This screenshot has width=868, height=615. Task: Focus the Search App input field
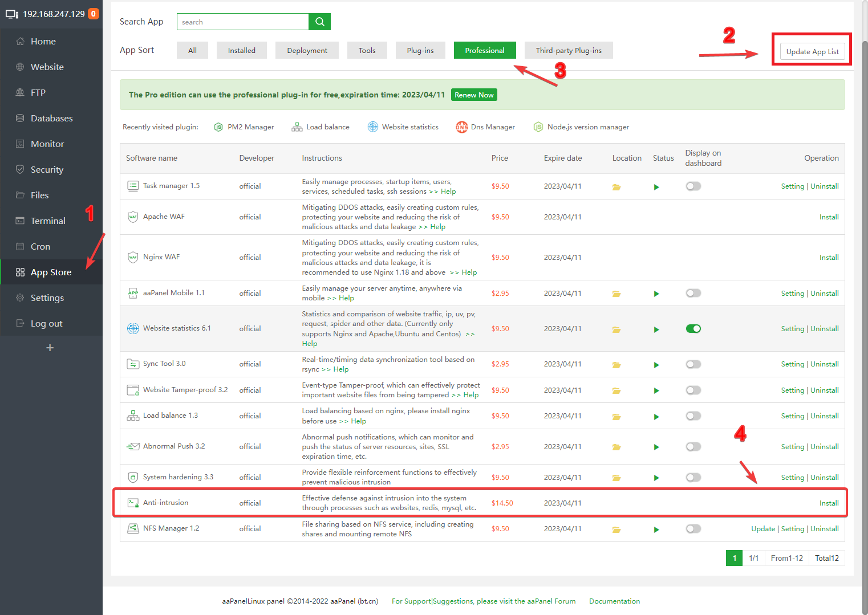(x=242, y=22)
